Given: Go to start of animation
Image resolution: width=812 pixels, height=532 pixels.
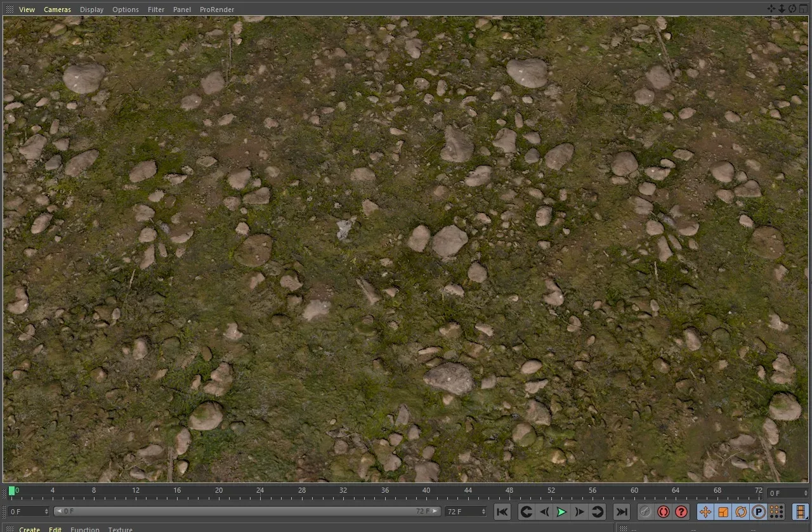Looking at the screenshot, I should [x=502, y=512].
